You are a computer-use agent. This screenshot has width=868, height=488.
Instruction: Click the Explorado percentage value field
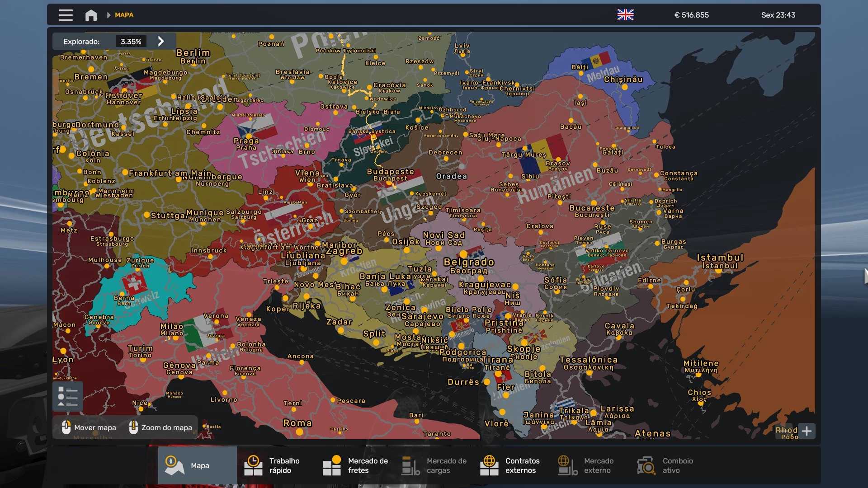(131, 42)
